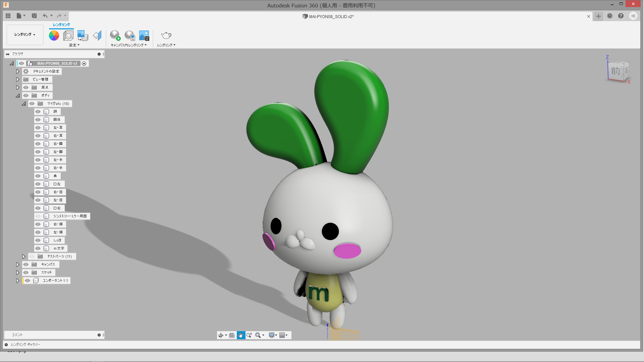The width and height of the screenshot is (644, 362).
Task: Open the Texture Map Controls icon
Action: (x=97, y=35)
